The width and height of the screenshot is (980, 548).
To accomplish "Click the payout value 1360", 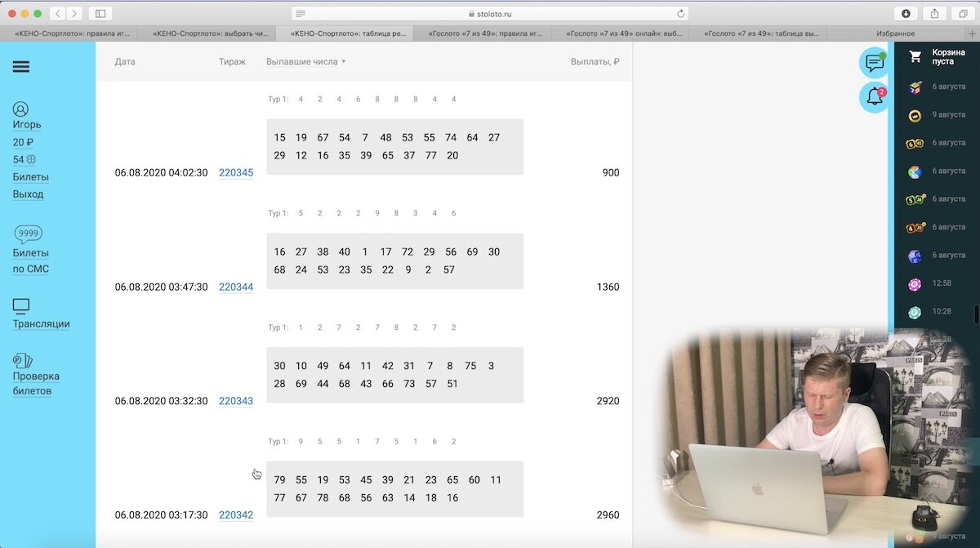I will click(x=608, y=287).
